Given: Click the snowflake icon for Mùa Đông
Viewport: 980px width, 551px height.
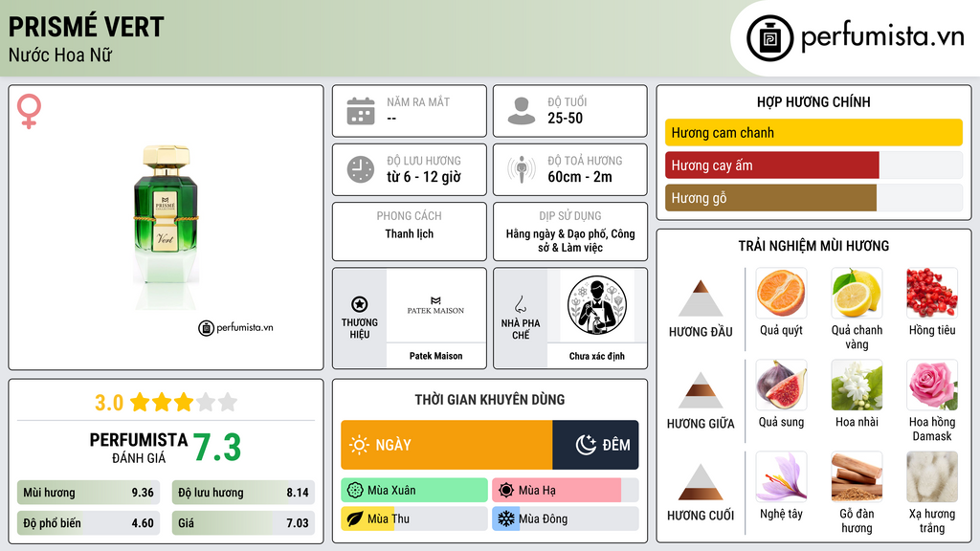Looking at the screenshot, I should tap(506, 518).
